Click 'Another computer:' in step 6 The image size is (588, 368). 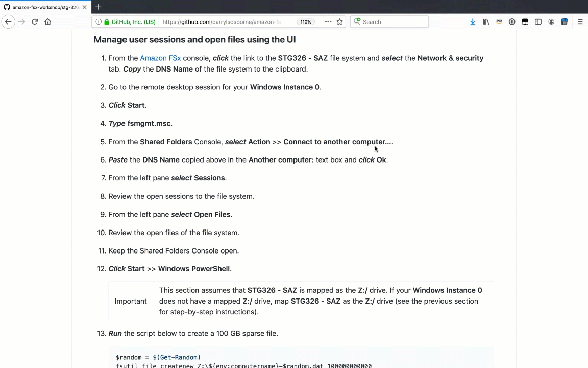[x=281, y=160]
